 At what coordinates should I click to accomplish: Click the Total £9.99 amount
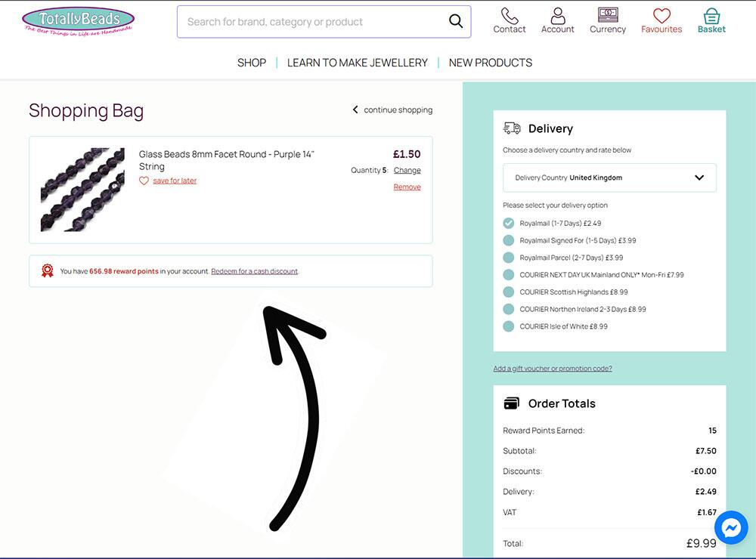(701, 544)
